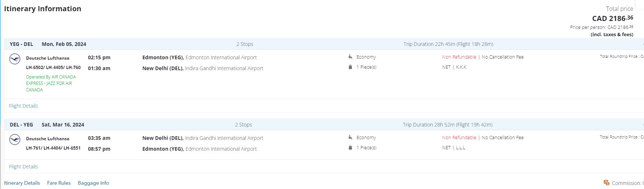Viewport: 644px width, 189px height.
Task: Expand Flight Details for the YEG-DEL flight
Action: pos(23,106)
